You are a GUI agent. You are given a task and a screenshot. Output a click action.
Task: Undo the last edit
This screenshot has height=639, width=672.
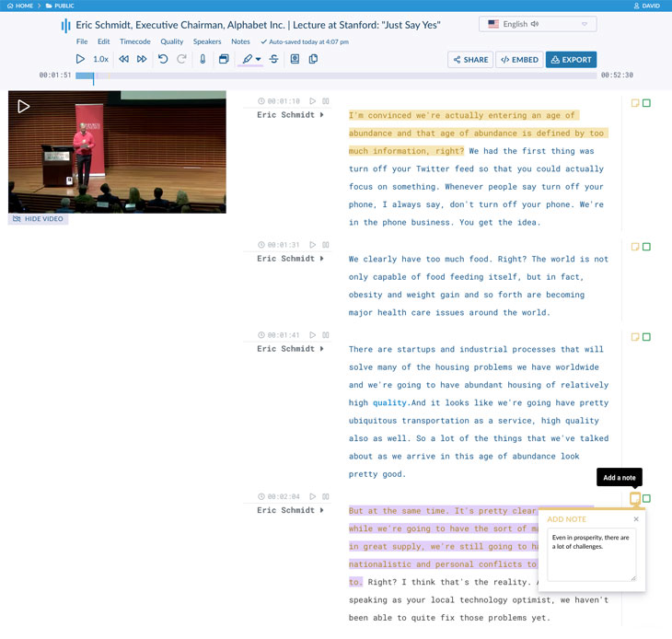pos(163,59)
